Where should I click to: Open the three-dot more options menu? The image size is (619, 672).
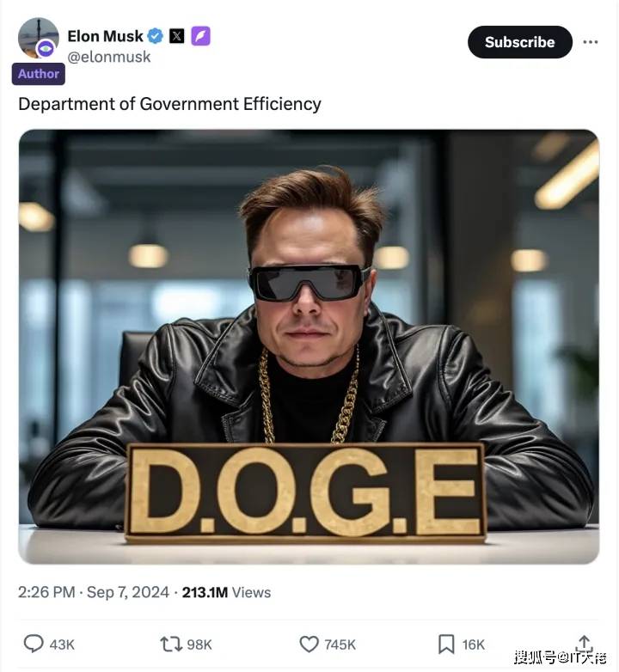tap(591, 42)
